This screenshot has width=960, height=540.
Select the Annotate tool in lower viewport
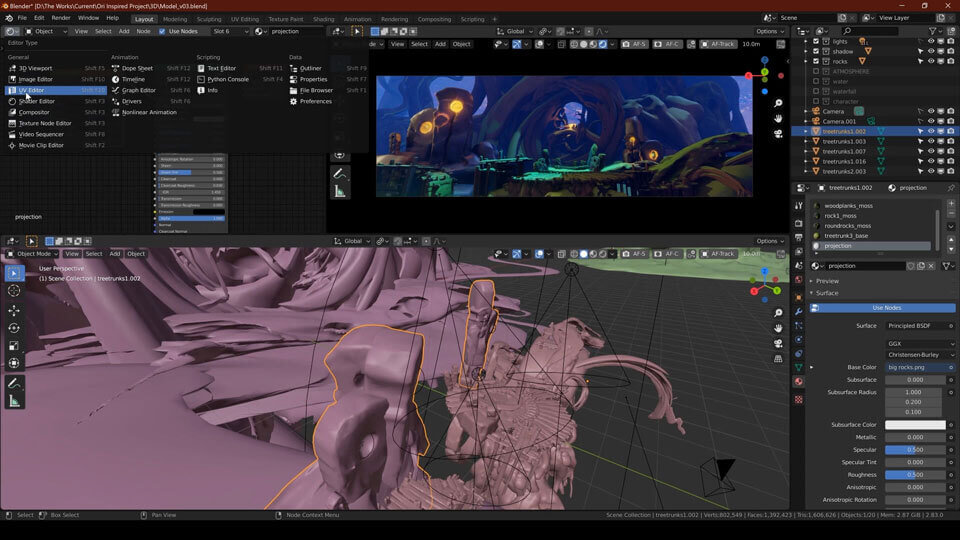click(x=13, y=383)
